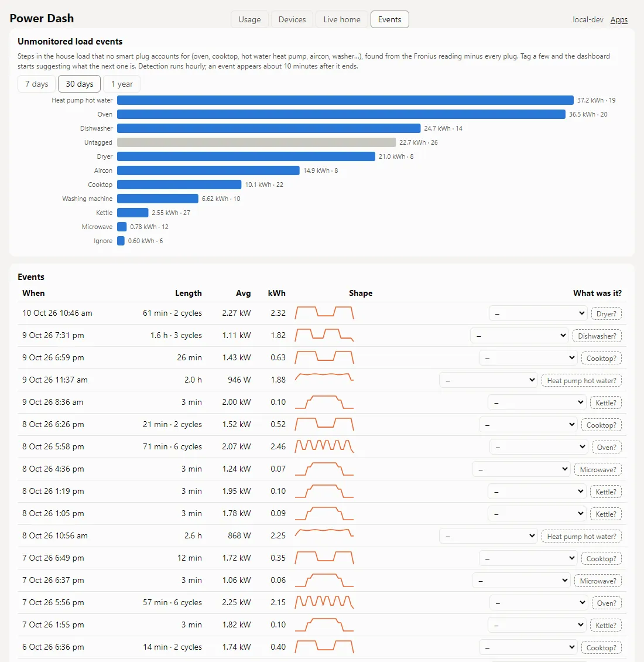Open tag dropdown for 7 Oct 6:49 pm event

(528, 558)
